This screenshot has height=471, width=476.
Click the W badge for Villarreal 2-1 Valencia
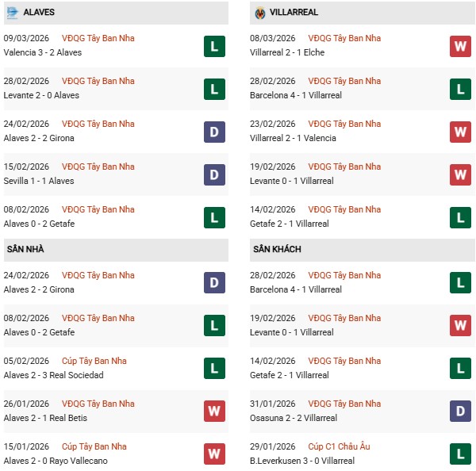(460, 132)
